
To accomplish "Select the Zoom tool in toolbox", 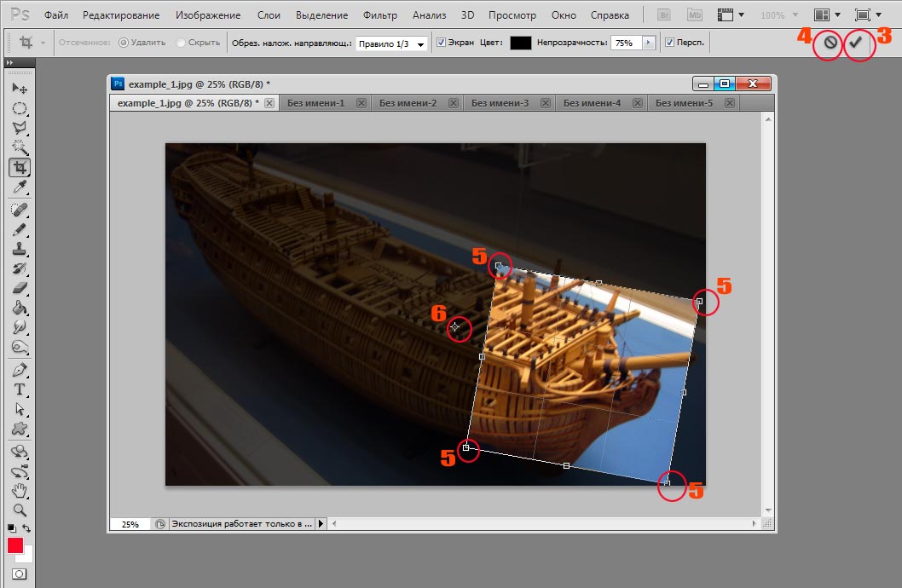I will 19,510.
